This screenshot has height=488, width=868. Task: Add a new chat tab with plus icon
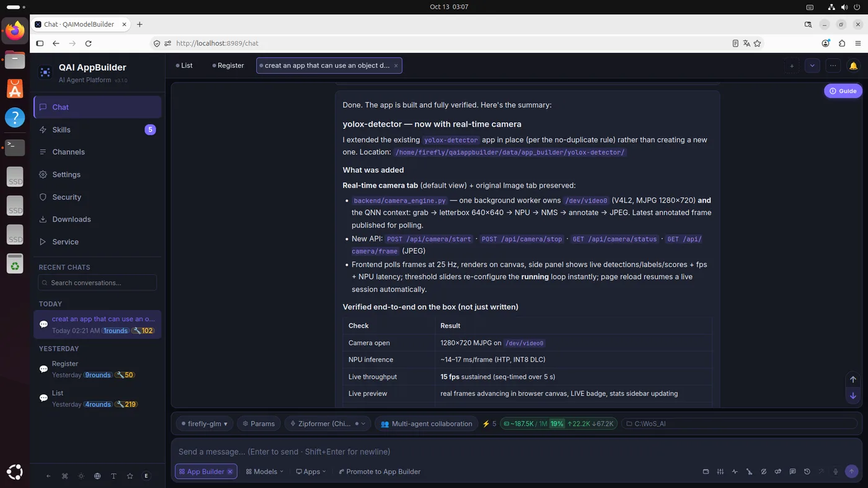click(x=792, y=66)
